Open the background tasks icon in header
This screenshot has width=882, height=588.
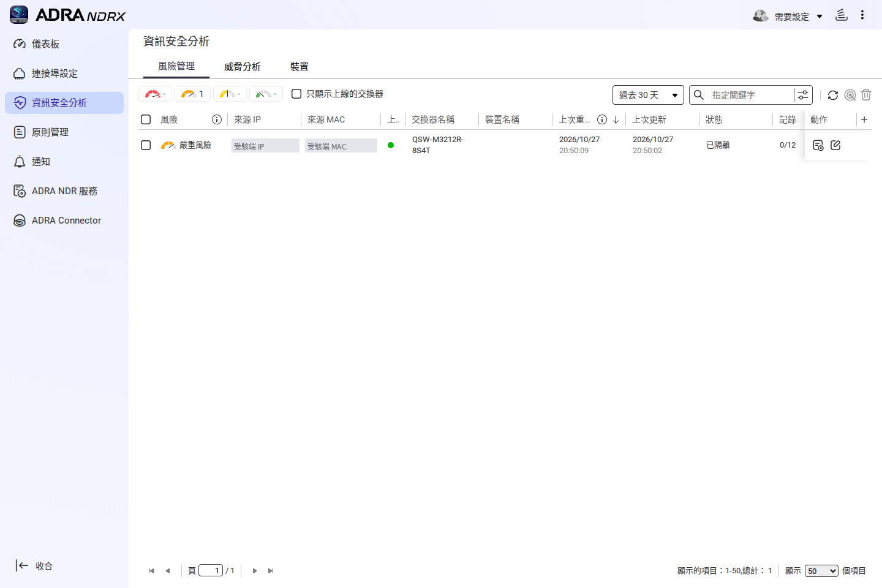click(x=842, y=15)
